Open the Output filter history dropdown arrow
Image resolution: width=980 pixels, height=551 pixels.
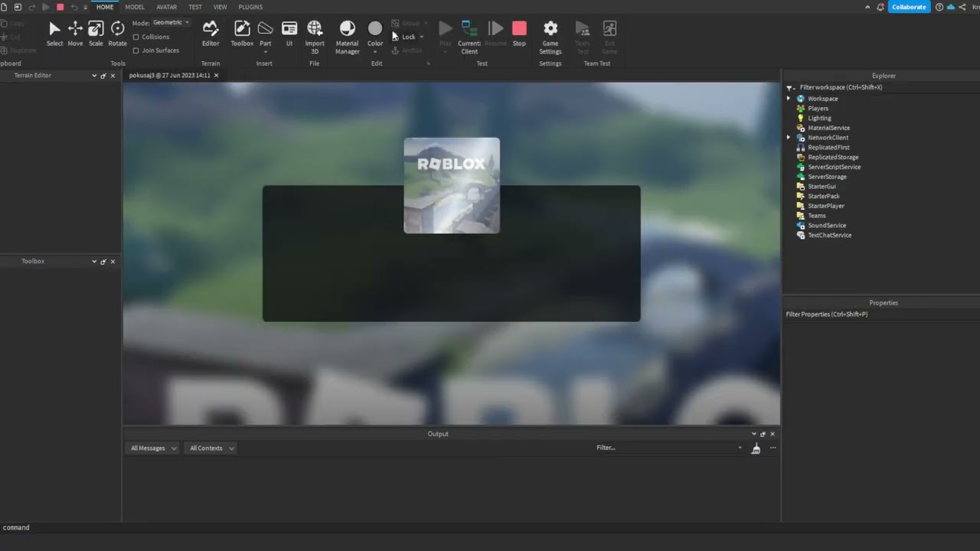tap(740, 448)
